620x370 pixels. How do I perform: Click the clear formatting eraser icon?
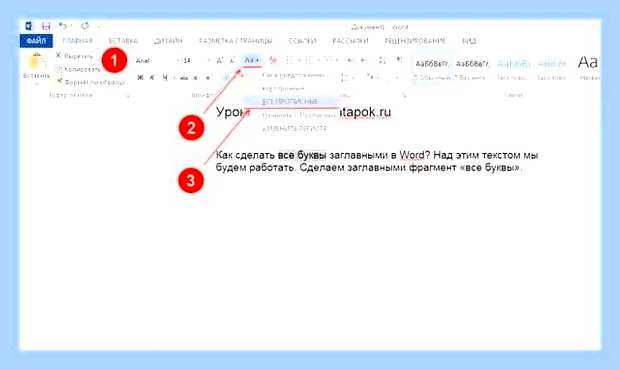coord(273,60)
